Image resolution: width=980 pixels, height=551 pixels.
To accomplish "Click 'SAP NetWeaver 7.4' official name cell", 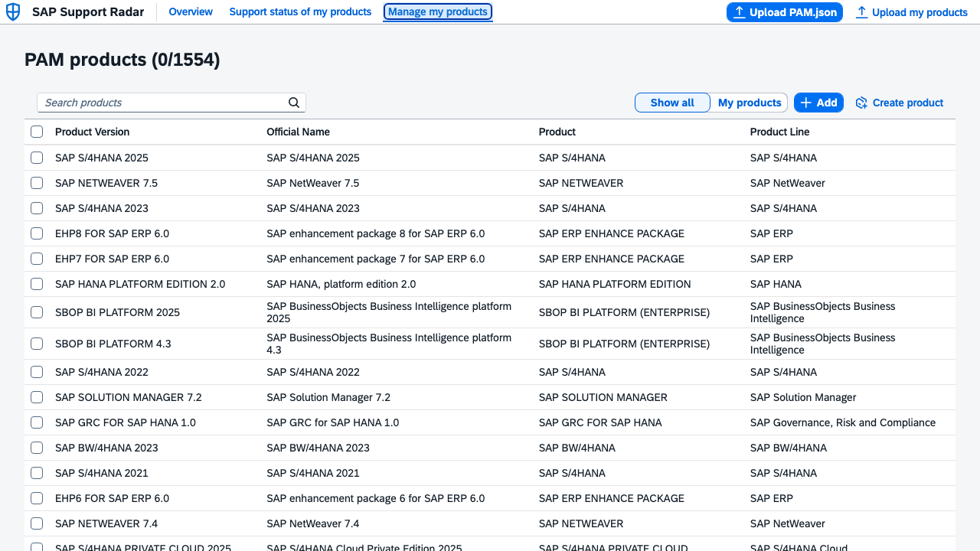I will tap(313, 523).
